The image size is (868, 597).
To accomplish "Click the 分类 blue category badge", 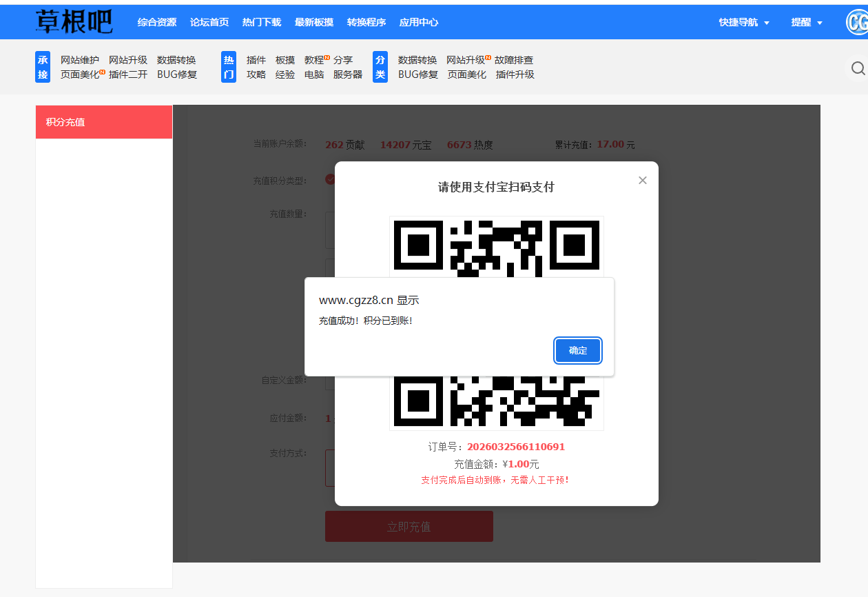I will 380,67.
